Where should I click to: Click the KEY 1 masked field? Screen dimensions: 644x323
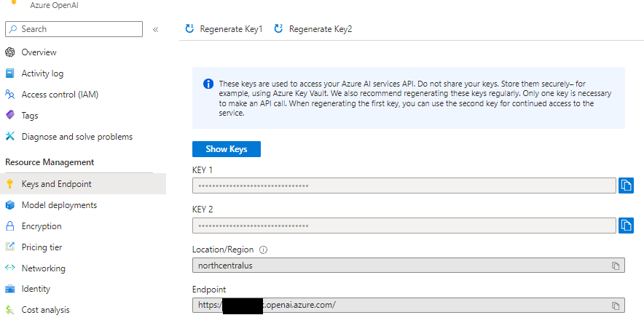tap(404, 186)
